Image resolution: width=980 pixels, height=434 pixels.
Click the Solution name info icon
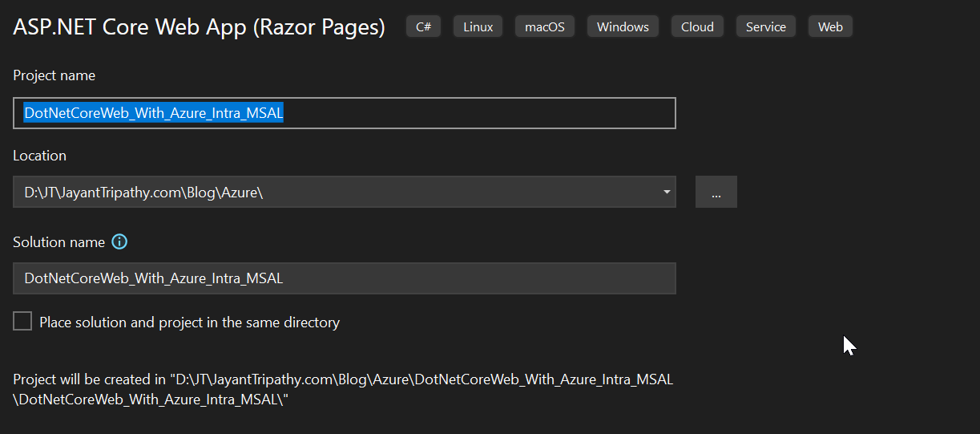tap(119, 241)
